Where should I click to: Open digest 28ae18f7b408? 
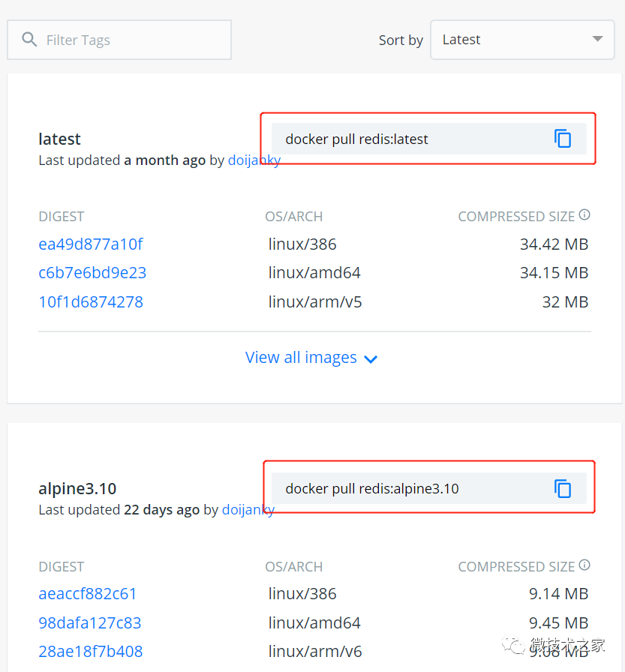(91, 651)
